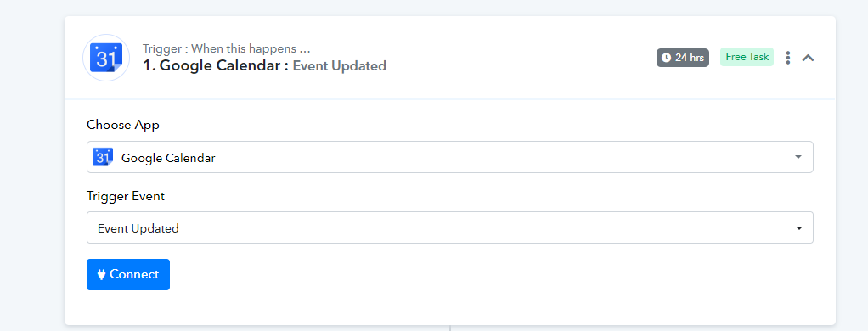Open the Trigger Event dropdown showing Event Updated

pos(449,227)
